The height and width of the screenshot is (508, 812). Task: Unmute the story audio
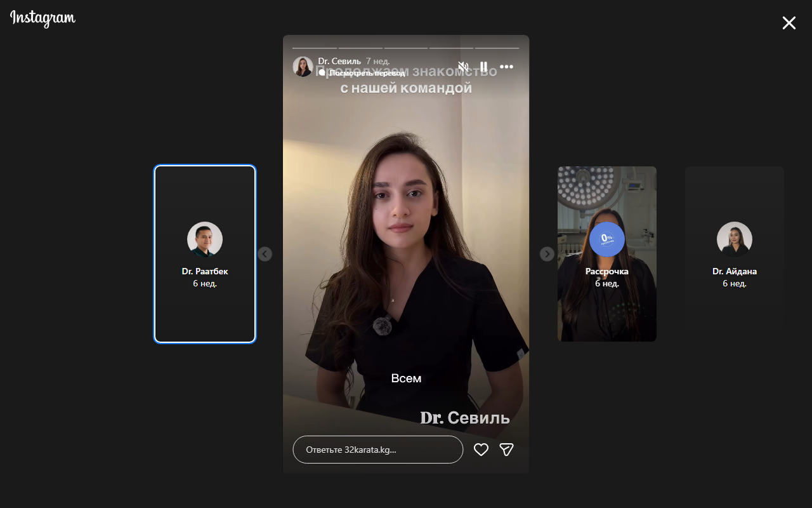pyautogui.click(x=463, y=67)
